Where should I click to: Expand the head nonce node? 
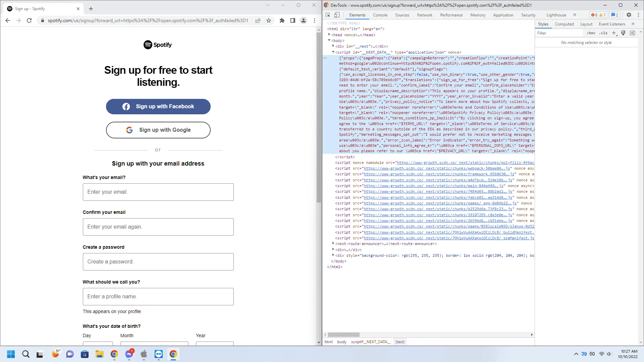pos(329,35)
